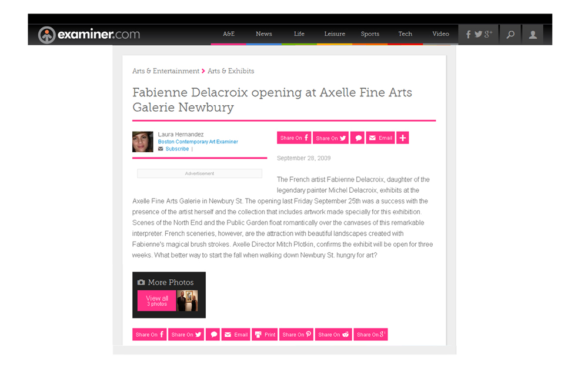
Task: Open Arts & Entertainment breadcrumb link
Action: click(166, 71)
